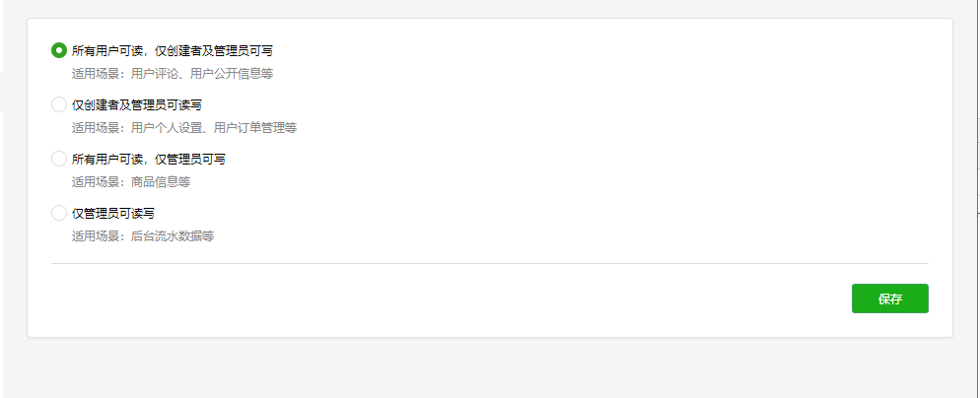
Task: Click the label text 仅管理员可读写
Action: (x=113, y=213)
